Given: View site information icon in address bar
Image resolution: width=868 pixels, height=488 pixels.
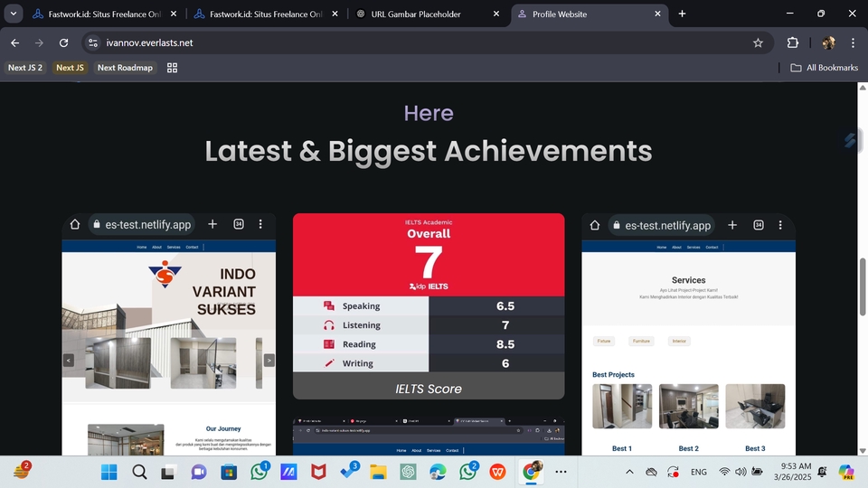Looking at the screenshot, I should pos(93,42).
